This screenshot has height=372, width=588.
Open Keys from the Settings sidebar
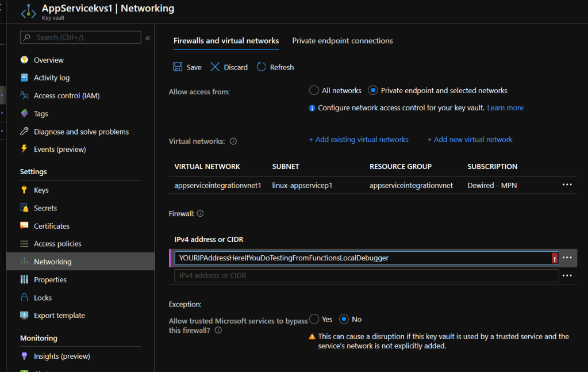[x=41, y=190]
